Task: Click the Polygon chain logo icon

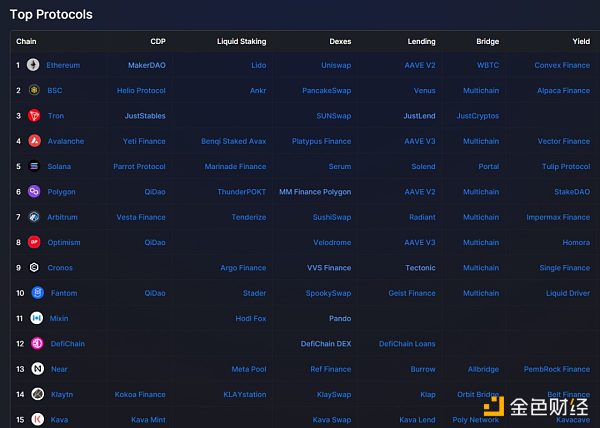Action: (x=34, y=191)
